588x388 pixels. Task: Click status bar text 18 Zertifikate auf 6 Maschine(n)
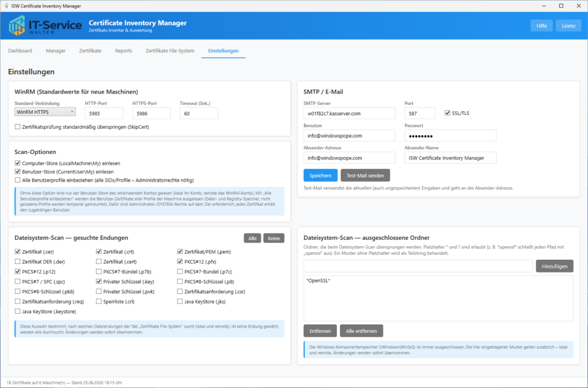(36, 383)
